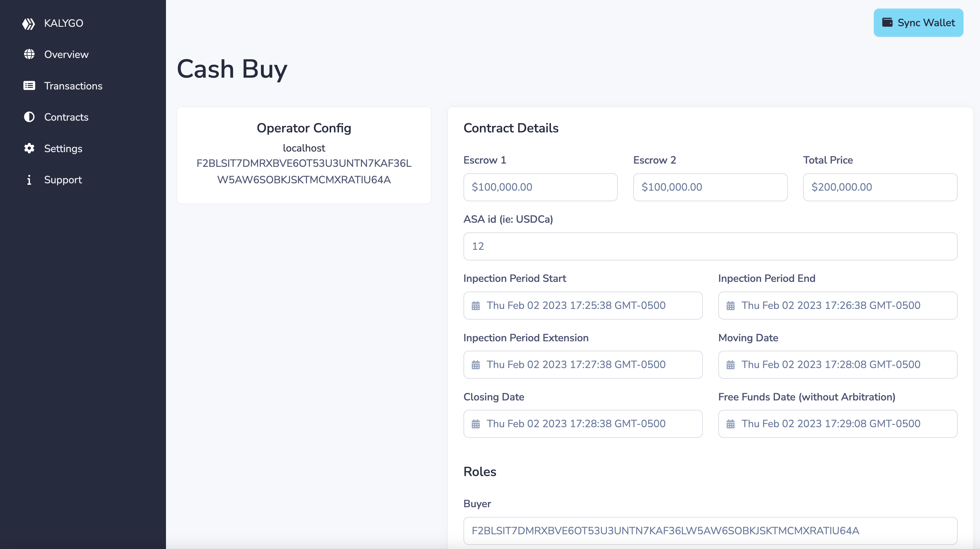Open Free Funds Date picker
The image size is (980, 549).
tap(837, 424)
